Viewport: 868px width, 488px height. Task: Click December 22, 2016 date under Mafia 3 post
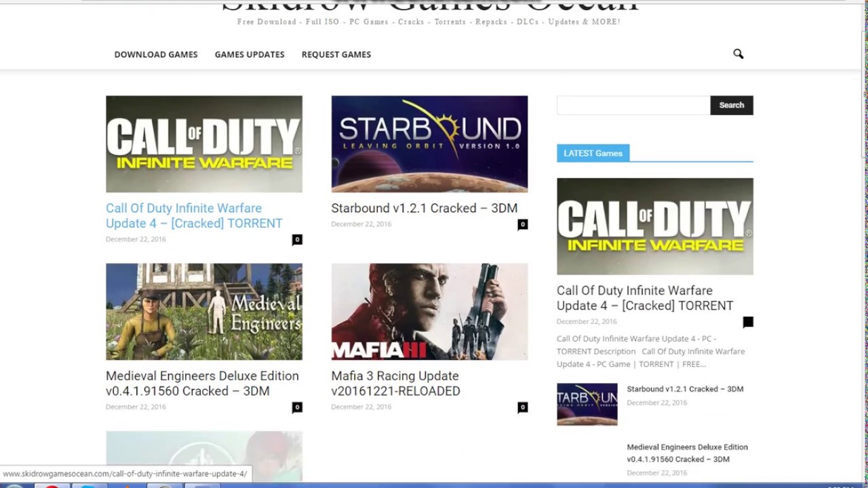361,407
